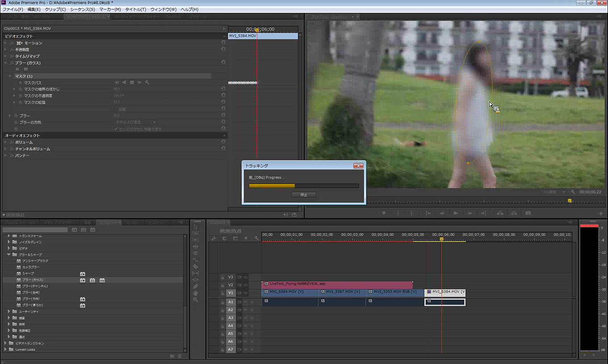Screen dimensions: 608x364
Task: Collapse the Mask (1) group
Action: point(10,76)
